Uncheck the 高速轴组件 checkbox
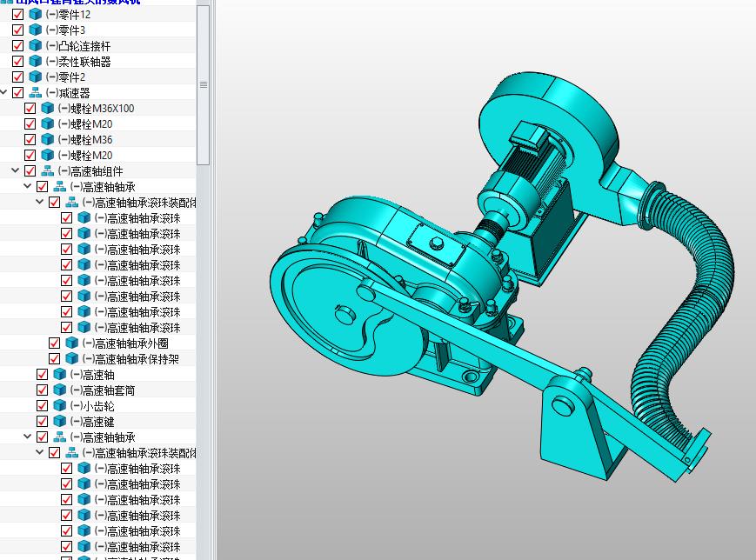 point(30,171)
